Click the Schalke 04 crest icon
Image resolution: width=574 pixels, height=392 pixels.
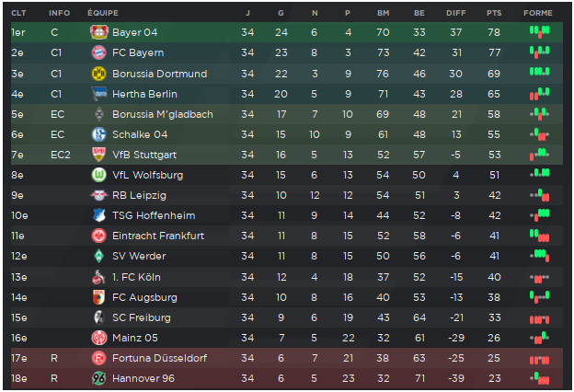tap(98, 134)
